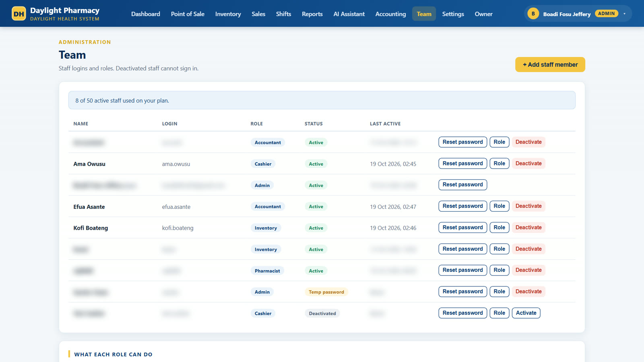
Task: Click the LAST ACTIVE column header
Action: (385, 123)
